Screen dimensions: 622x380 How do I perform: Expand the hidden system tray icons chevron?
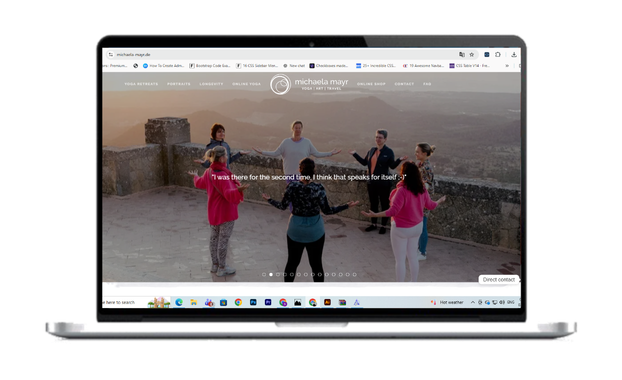[x=473, y=302]
